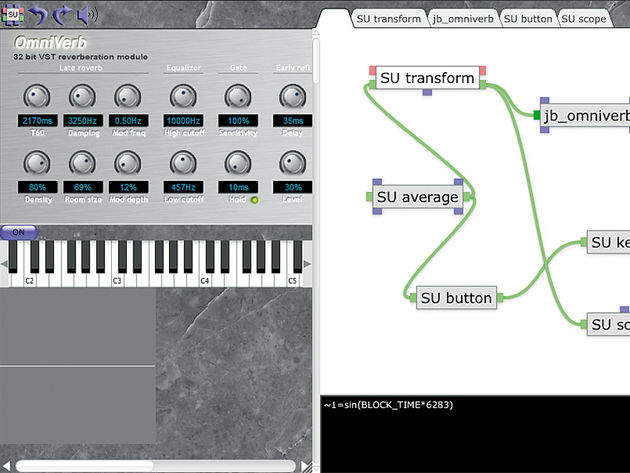This screenshot has width=630, height=473.
Task: Click the Damping knob
Action: click(82, 97)
